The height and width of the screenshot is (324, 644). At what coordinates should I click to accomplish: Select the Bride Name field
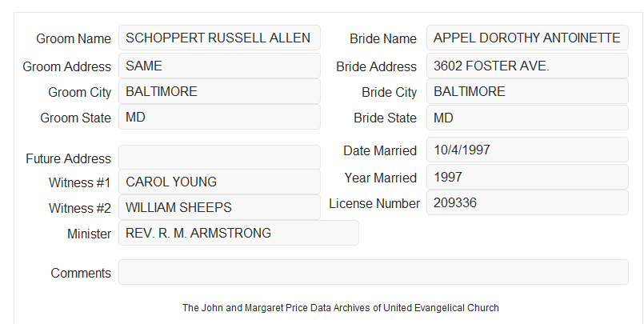click(527, 38)
